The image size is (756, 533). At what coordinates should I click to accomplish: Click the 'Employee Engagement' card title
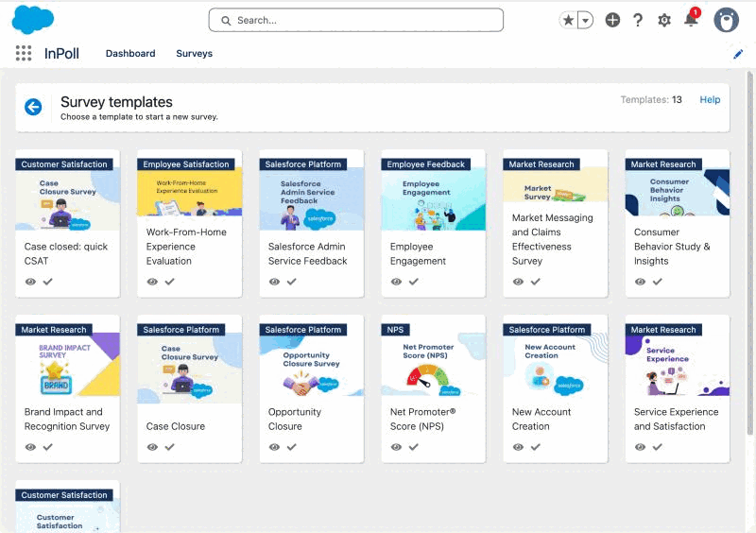pos(418,253)
